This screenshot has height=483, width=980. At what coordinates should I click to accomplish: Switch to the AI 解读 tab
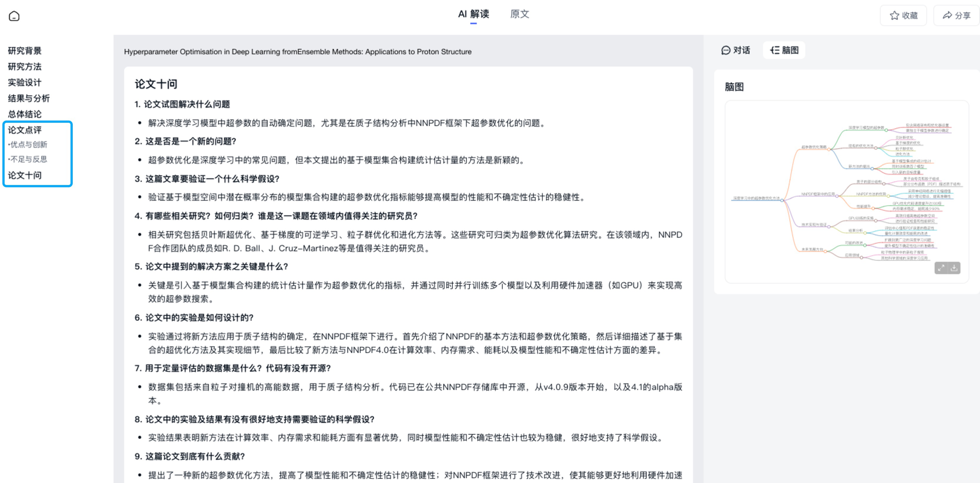pyautogui.click(x=473, y=14)
